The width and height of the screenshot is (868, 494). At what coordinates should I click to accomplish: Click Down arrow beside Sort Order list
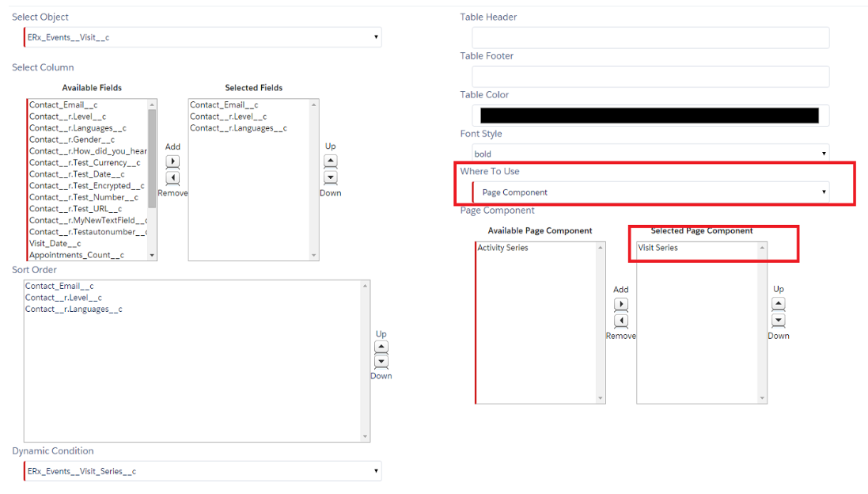381,362
